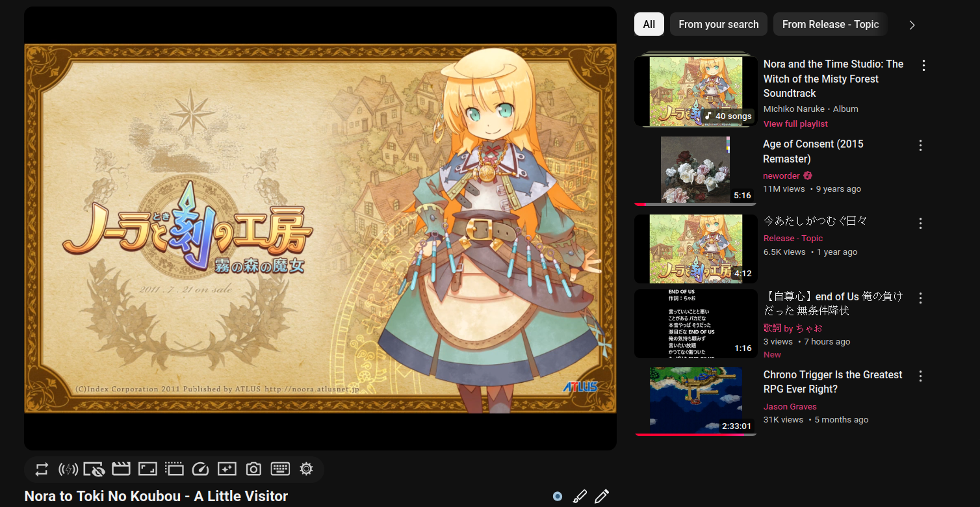Image resolution: width=980 pixels, height=507 pixels.
Task: Click the video player artwork
Action: tap(320, 228)
